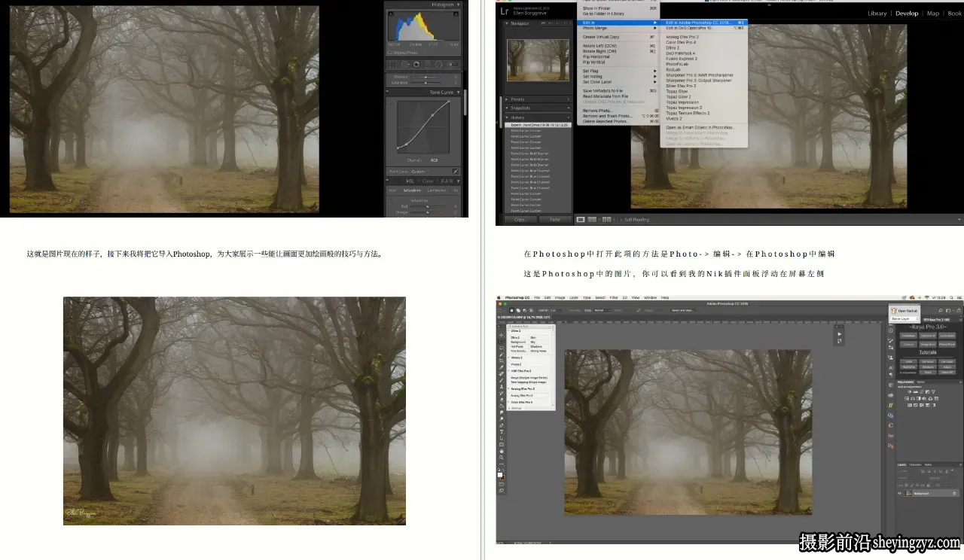The image size is (964, 560).
Task: Adjust the Red saturation slider in HSL
Action: click(428, 206)
